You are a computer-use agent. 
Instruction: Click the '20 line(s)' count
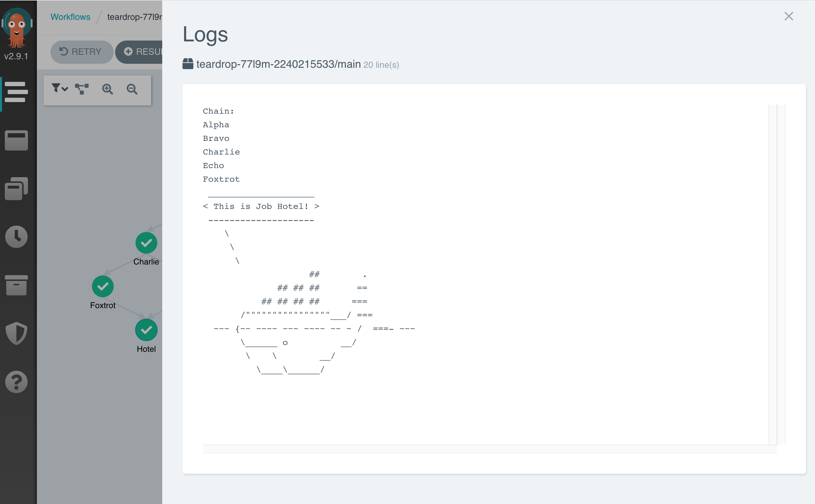click(381, 65)
